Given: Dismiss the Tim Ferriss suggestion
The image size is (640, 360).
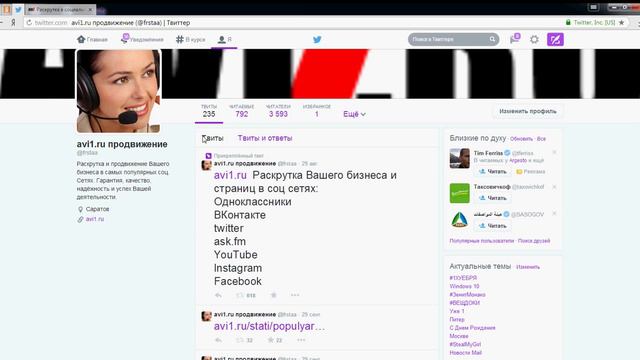Looking at the screenshot, I should 554,152.
